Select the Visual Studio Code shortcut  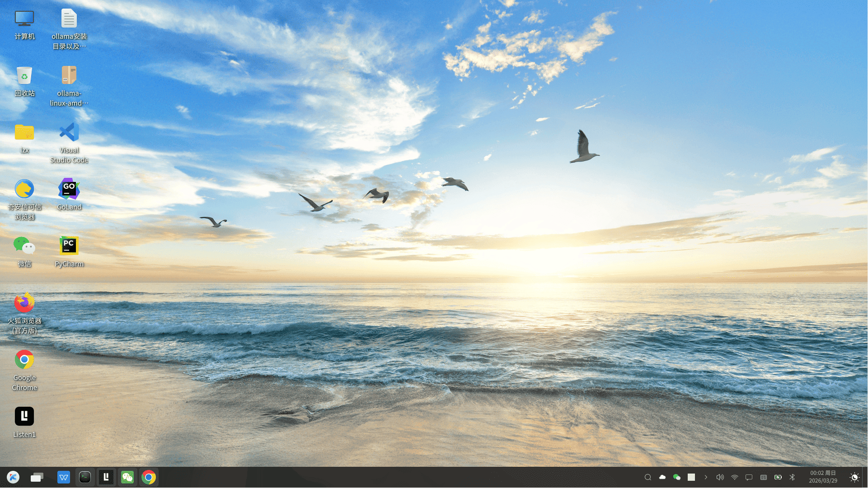(x=69, y=133)
